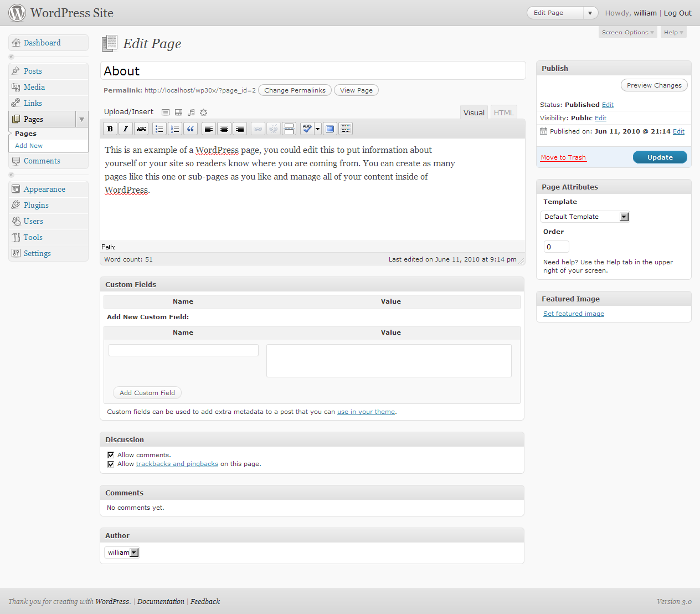Image resolution: width=700 pixels, height=614 pixels.
Task: Click Edit next to Visibility: Public
Action: 601,118
